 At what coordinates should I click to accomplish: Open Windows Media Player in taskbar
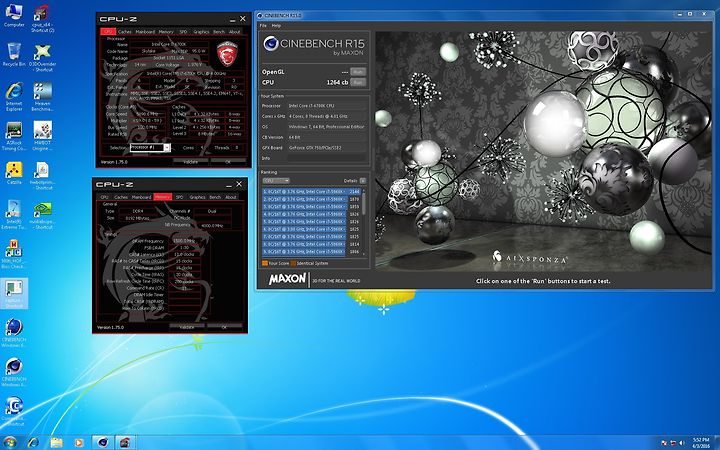click(79, 443)
